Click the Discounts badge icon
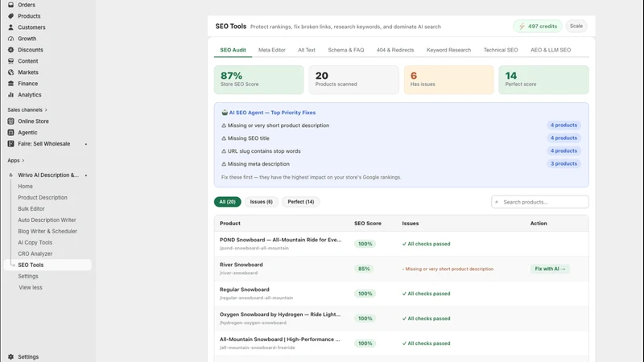Image resolution: width=644 pixels, height=362 pixels. tap(10, 50)
